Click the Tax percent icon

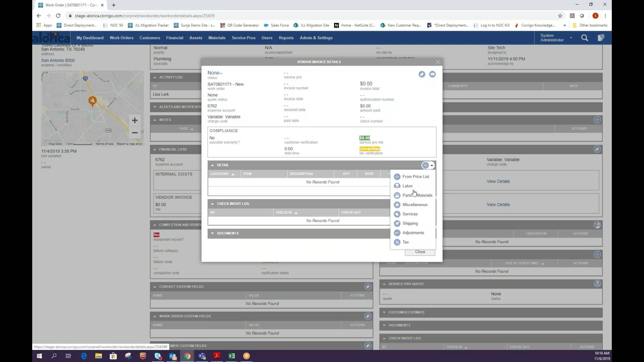tap(397, 242)
